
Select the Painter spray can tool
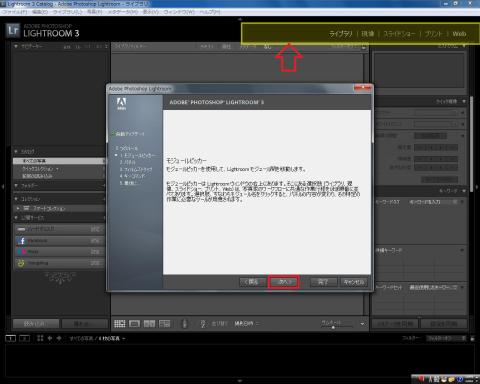coord(185,323)
